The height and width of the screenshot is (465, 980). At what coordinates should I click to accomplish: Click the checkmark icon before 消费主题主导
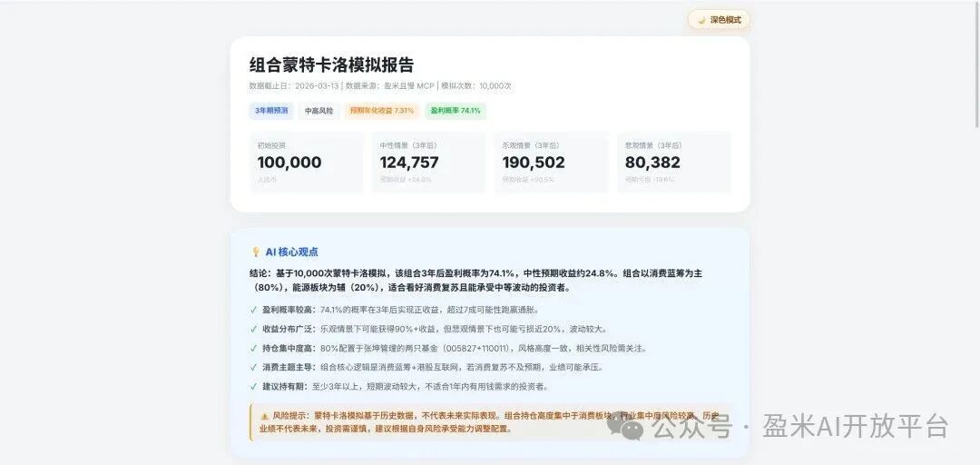253,368
